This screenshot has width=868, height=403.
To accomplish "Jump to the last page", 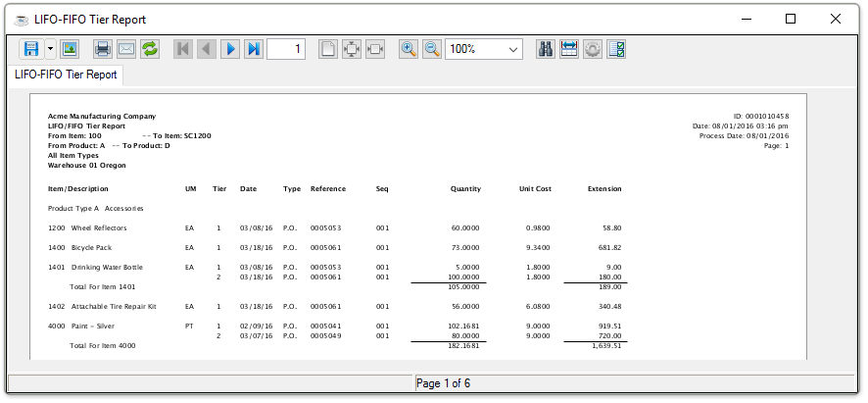I will pyautogui.click(x=254, y=49).
